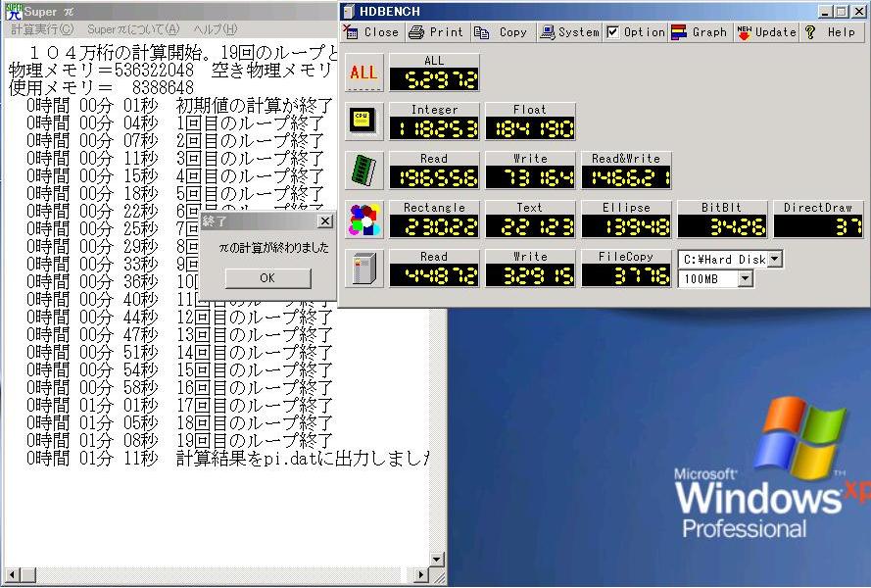Viewport: 871px width, 588px height.
Task: Click the DirectDraw score display
Action: (819, 226)
